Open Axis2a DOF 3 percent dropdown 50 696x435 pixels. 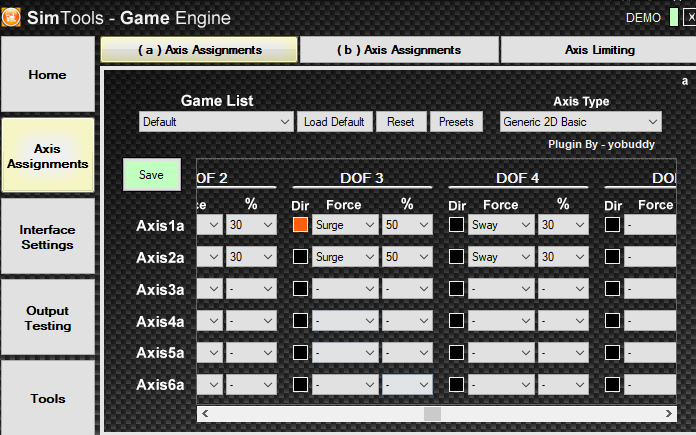point(407,257)
